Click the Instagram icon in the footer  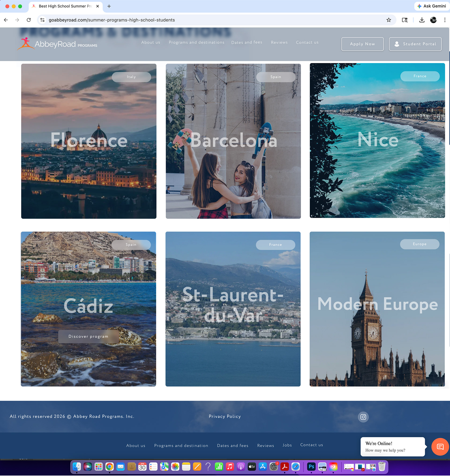[363, 417]
